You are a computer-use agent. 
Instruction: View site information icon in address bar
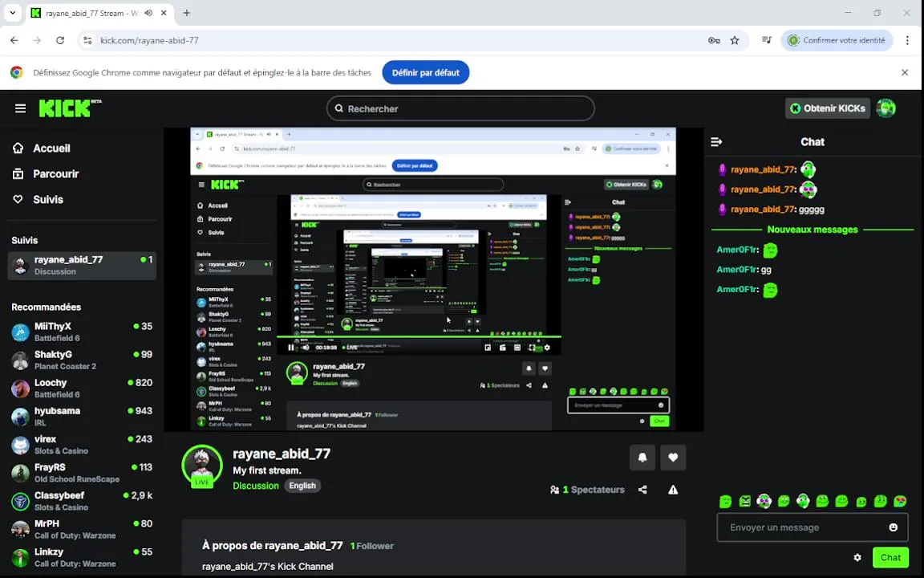87,41
